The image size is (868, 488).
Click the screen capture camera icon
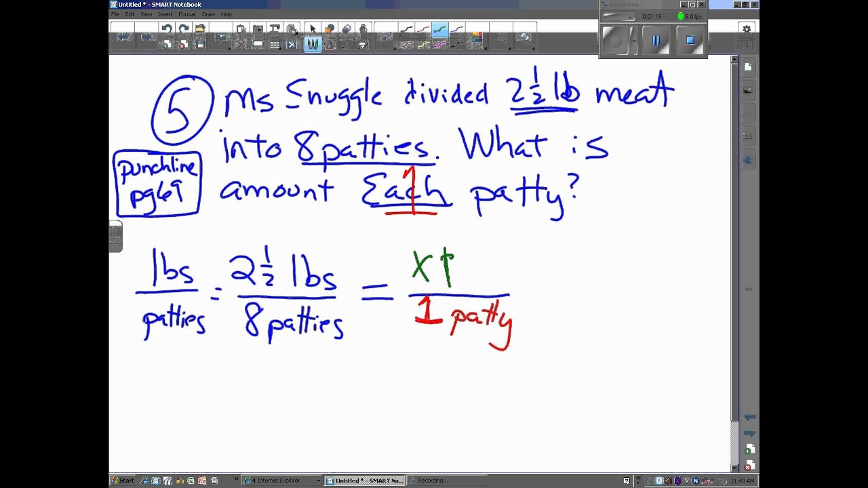[x=258, y=28]
